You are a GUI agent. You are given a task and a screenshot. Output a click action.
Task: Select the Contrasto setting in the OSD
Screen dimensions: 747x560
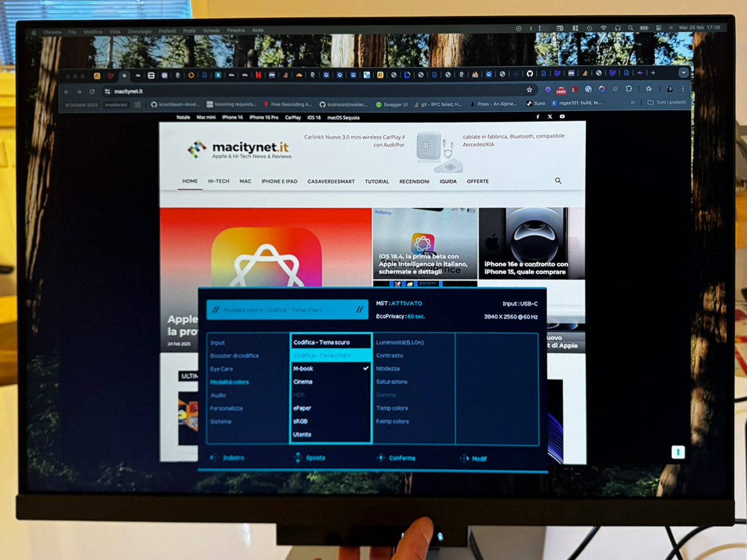click(390, 356)
